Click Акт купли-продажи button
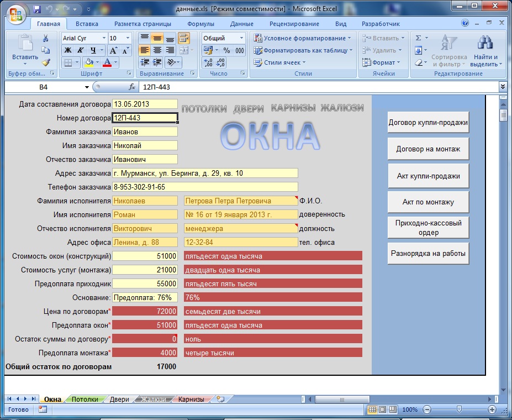512x420 pixels. click(x=428, y=176)
